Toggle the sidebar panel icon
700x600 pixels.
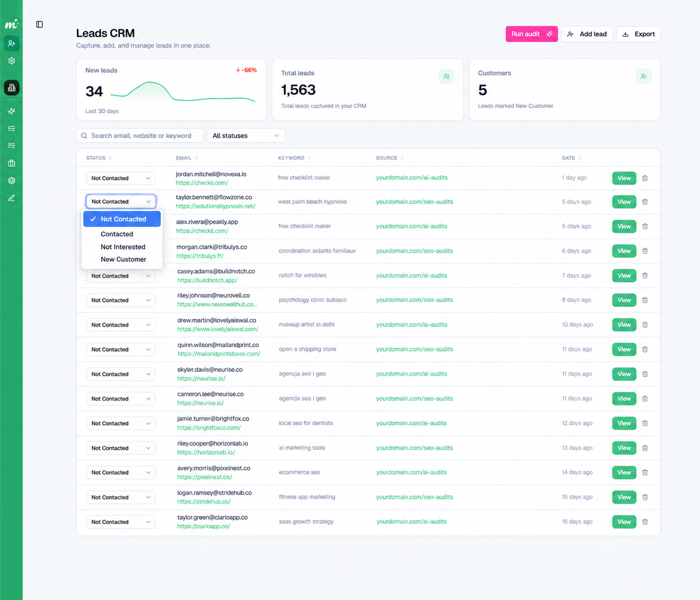pos(39,24)
